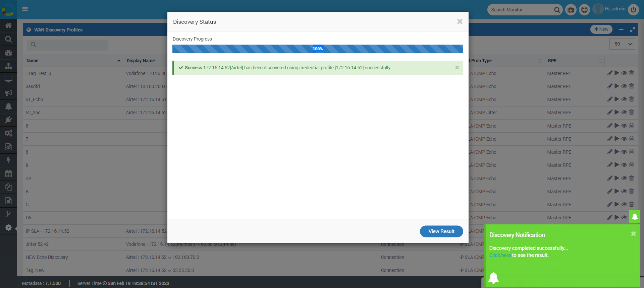Open the Settings cog sidebar icon
The width and height of the screenshot is (644, 288).
[8, 228]
